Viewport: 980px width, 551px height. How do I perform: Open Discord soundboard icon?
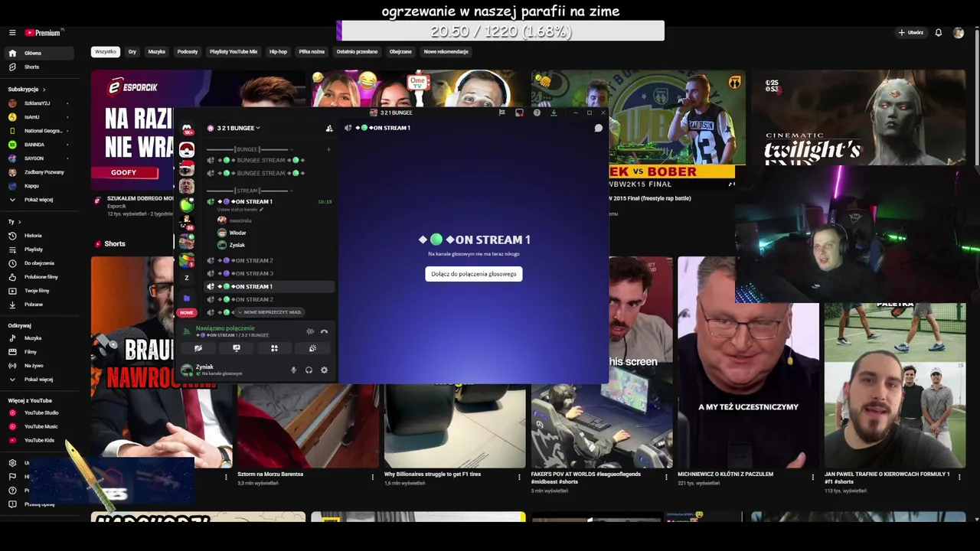(312, 348)
